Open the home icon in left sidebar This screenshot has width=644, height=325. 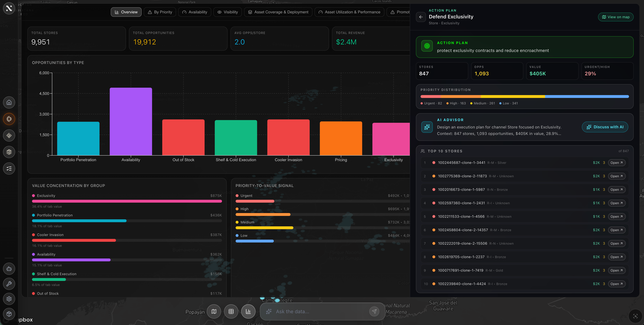pyautogui.click(x=9, y=102)
